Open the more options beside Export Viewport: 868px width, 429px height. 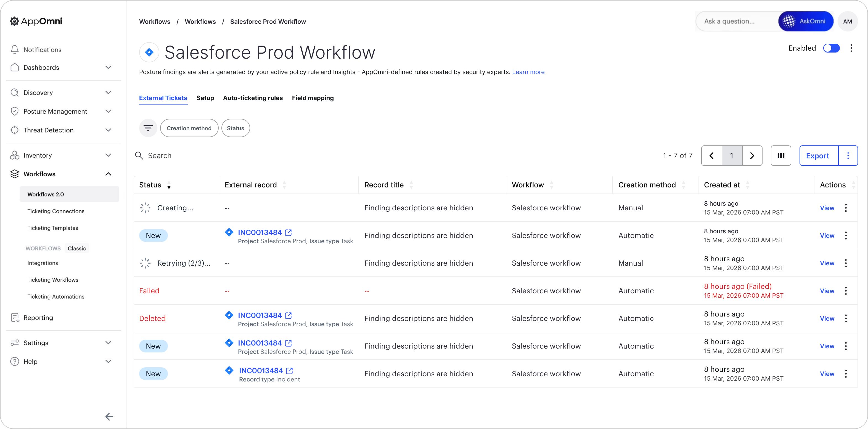(x=848, y=155)
